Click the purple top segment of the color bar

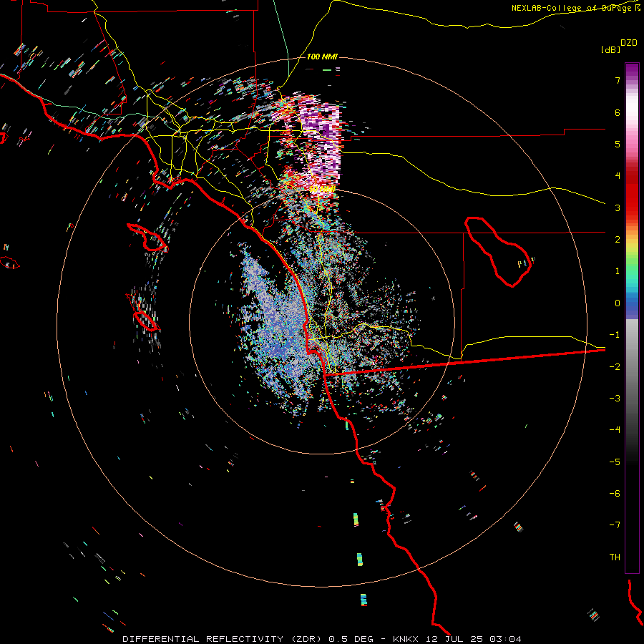coord(632,71)
